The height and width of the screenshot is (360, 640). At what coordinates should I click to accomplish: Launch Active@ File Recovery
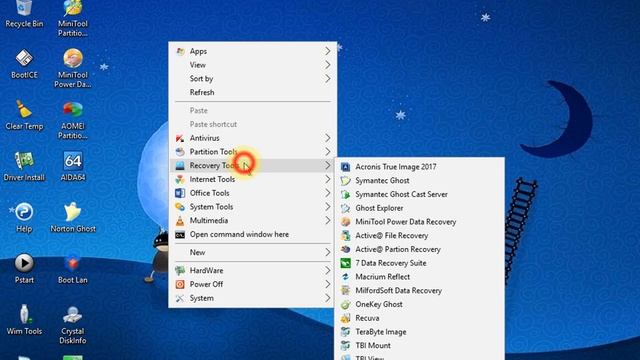420,236
